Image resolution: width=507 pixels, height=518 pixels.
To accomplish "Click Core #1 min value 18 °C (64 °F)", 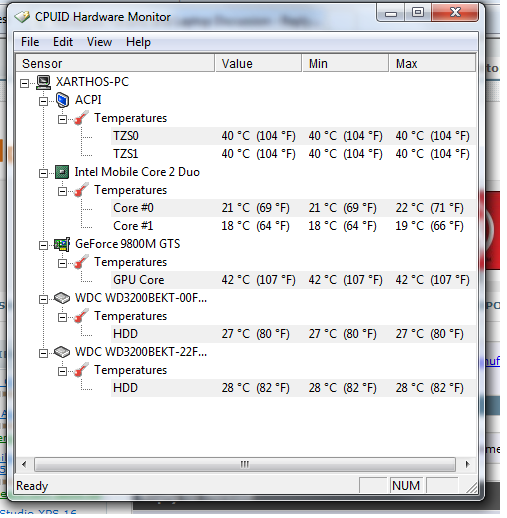I will pyautogui.click(x=342, y=226).
